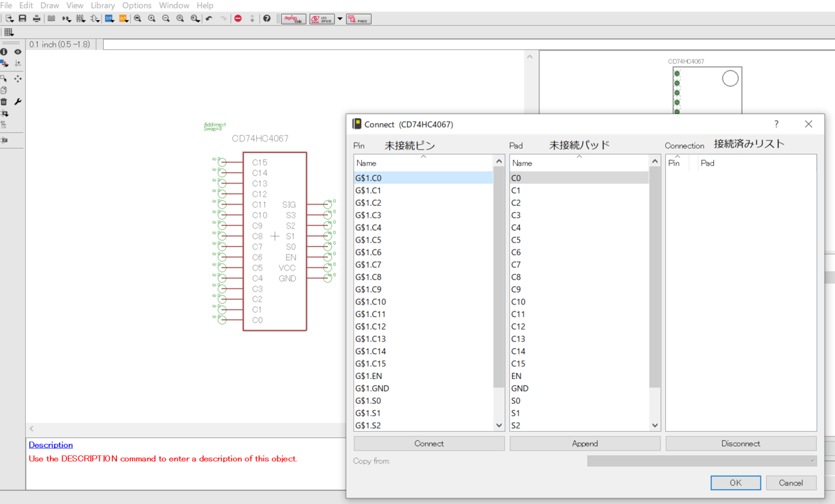Click the Print icon in the toolbar
The width and height of the screenshot is (835, 504).
point(37,19)
